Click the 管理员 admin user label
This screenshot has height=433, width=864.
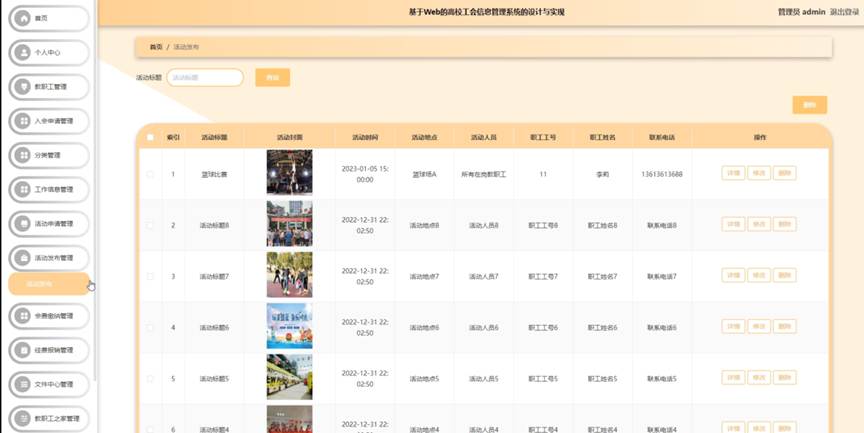point(801,12)
